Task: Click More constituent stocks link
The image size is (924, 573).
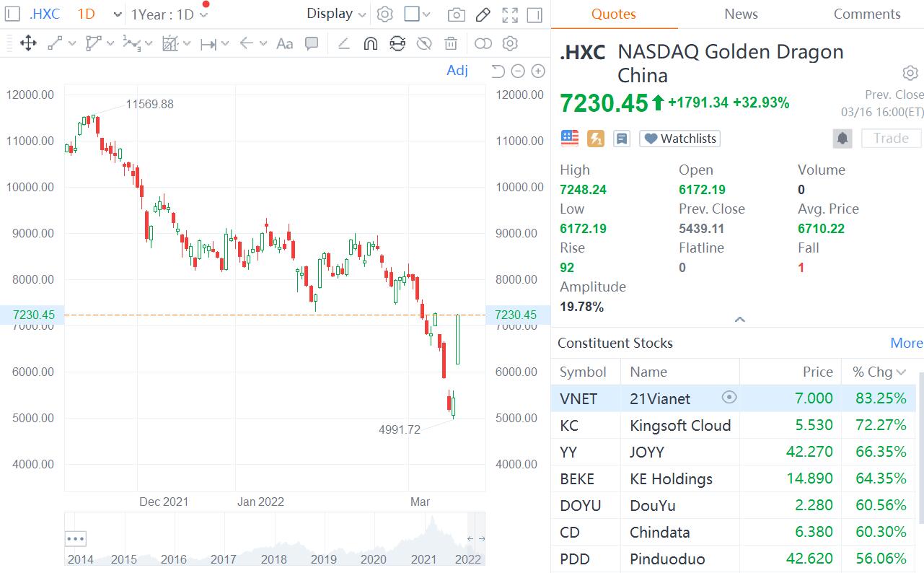Action: click(x=906, y=343)
